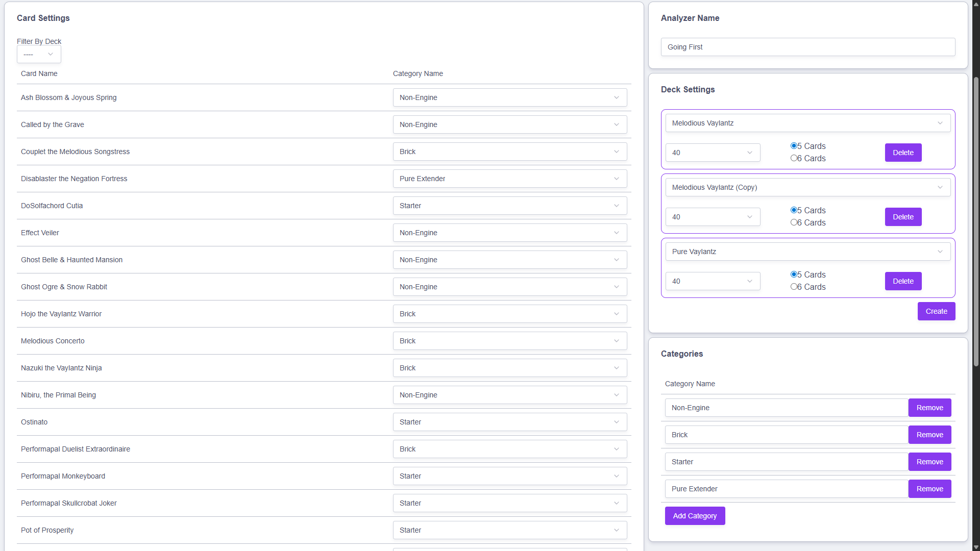
Task: Remove the Non-Engine category
Action: 929,408
